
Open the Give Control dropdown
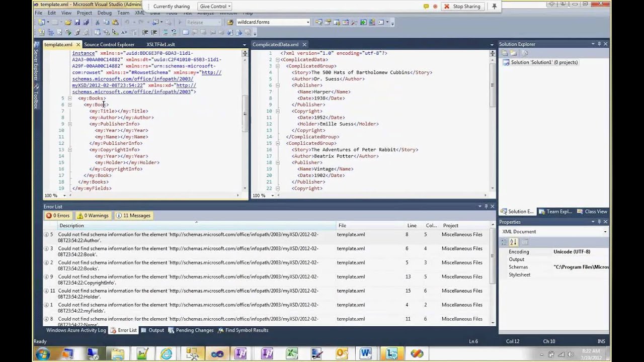[x=215, y=7]
